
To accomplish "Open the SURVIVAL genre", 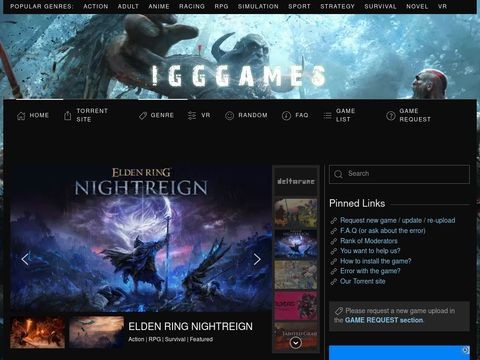I will 380,6.
